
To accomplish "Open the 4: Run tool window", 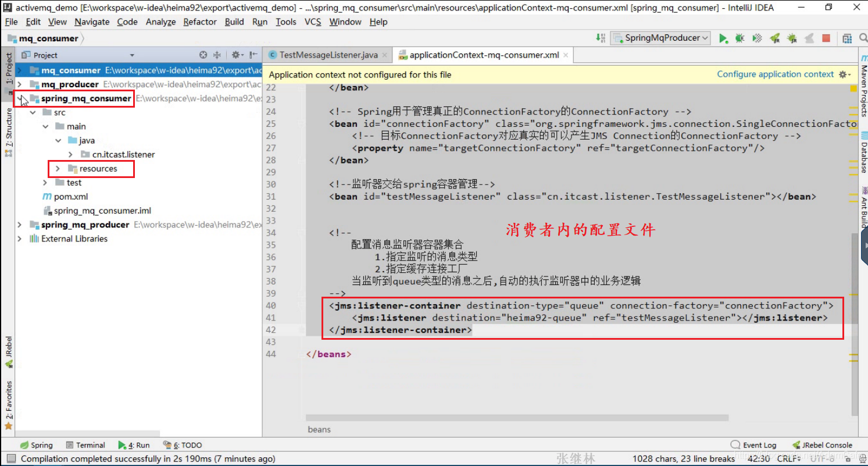I will [134, 445].
